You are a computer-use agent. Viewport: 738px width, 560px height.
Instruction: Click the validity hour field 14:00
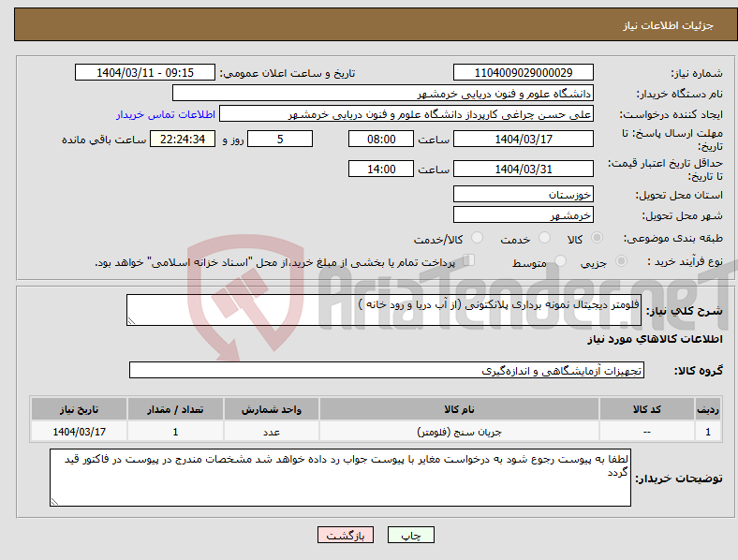[x=381, y=169]
